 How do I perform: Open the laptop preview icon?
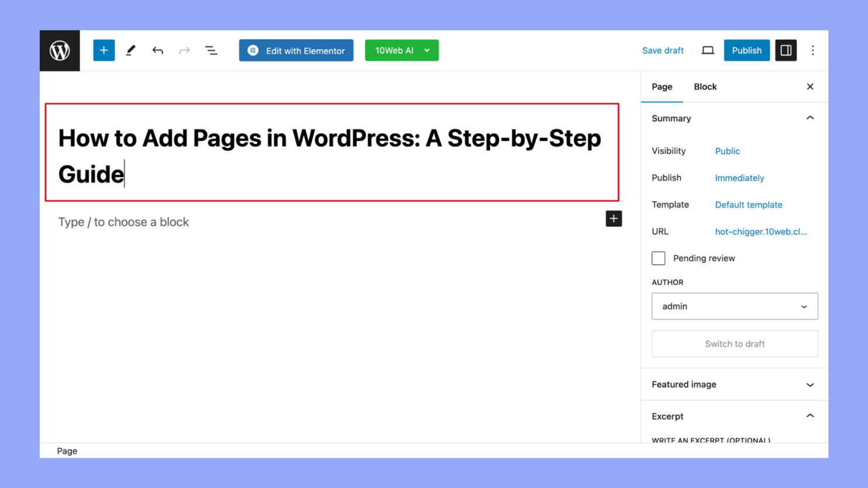pos(708,50)
